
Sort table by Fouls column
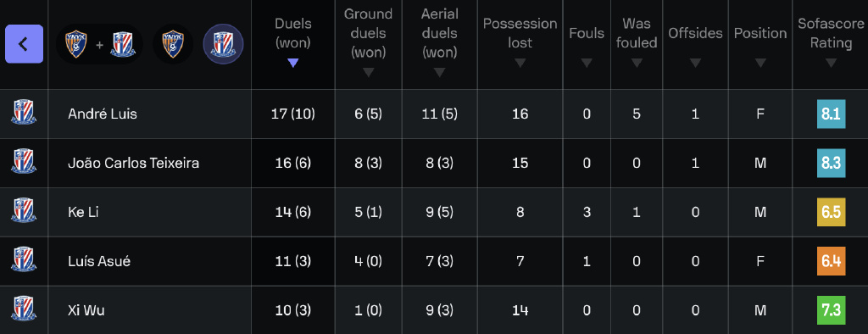pyautogui.click(x=587, y=44)
